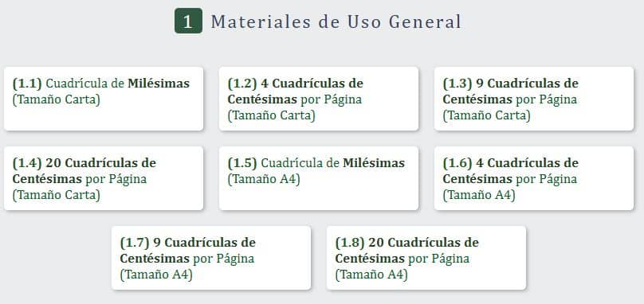Click the (Tamaño A4) text in card 1.5
Screen dimensions: 644x304
tap(264, 179)
